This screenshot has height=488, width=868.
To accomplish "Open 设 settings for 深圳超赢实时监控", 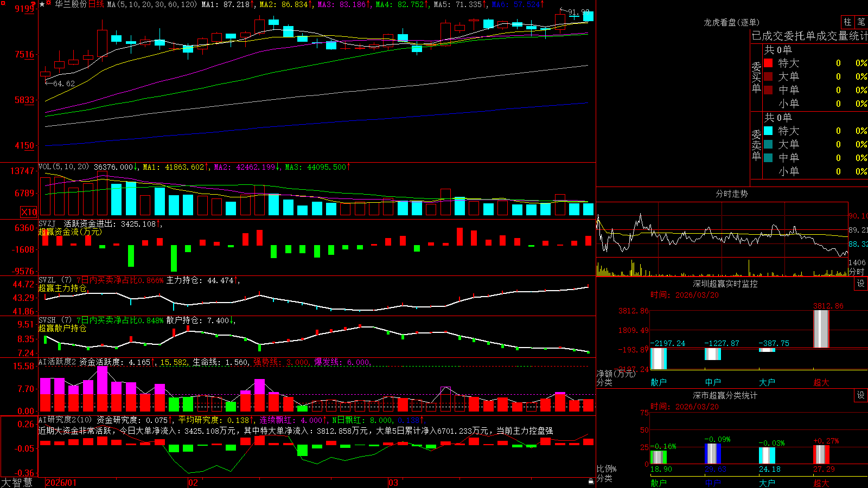I will pos(861,284).
